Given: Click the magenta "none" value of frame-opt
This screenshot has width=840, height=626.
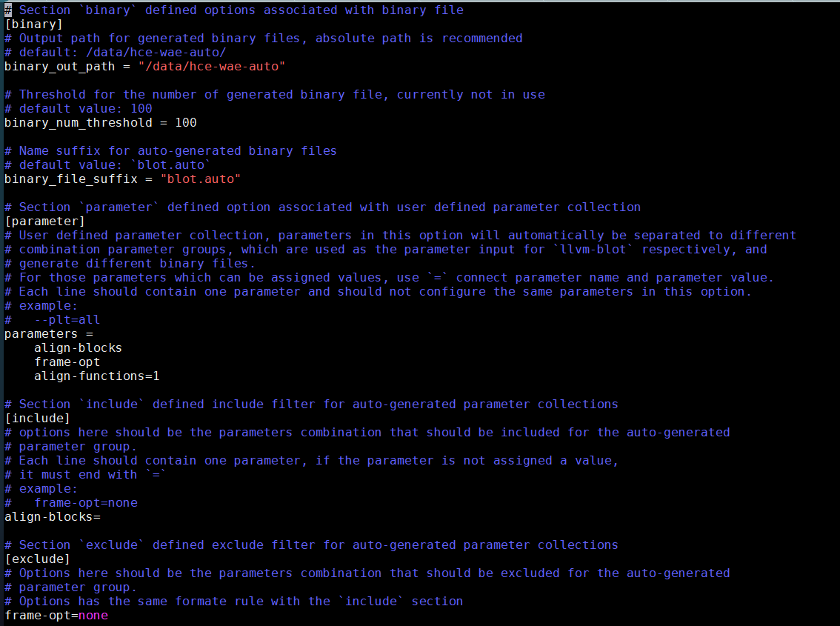Looking at the screenshot, I should [93, 616].
